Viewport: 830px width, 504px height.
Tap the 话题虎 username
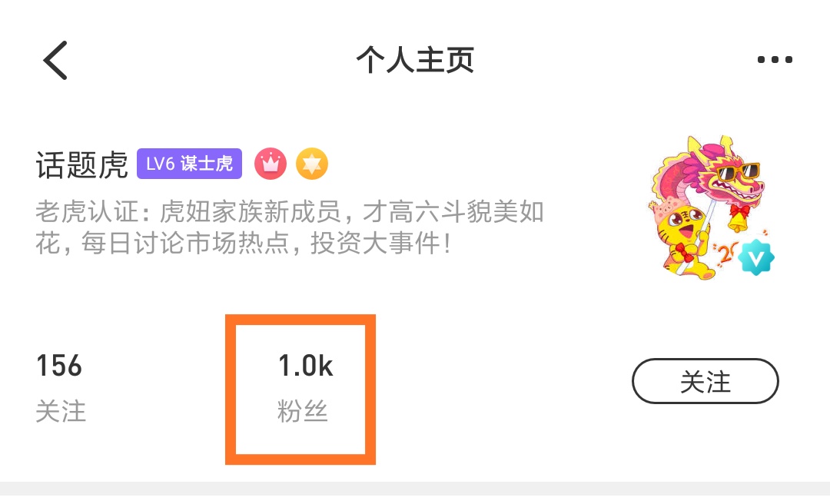tap(81, 164)
